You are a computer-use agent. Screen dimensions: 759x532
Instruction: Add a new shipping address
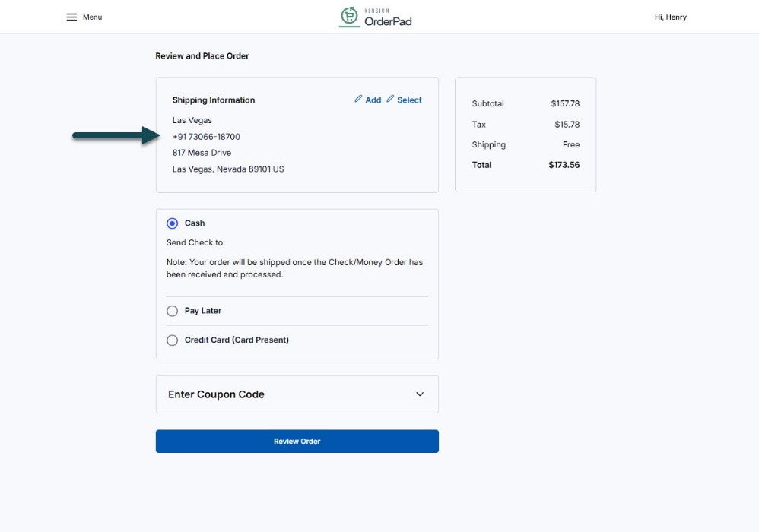pyautogui.click(x=373, y=100)
